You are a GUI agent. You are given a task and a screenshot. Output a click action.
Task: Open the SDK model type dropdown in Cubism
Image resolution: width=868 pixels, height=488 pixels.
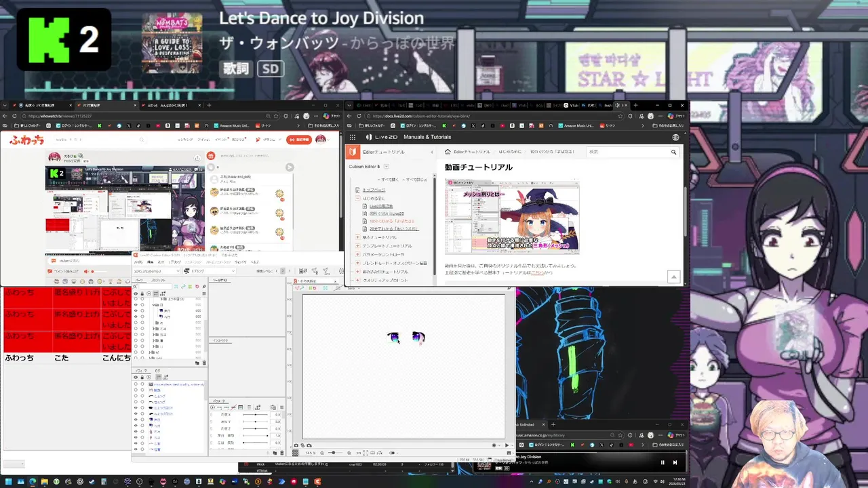click(x=157, y=271)
